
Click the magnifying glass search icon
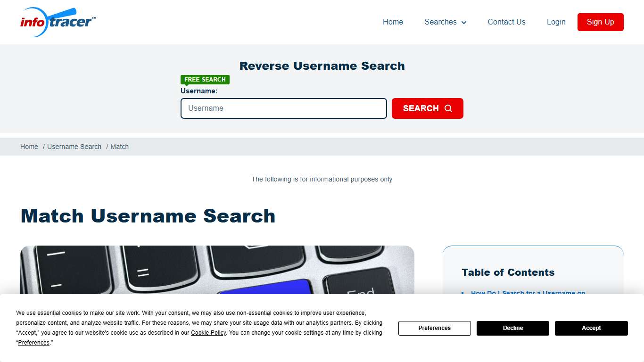[448, 108]
